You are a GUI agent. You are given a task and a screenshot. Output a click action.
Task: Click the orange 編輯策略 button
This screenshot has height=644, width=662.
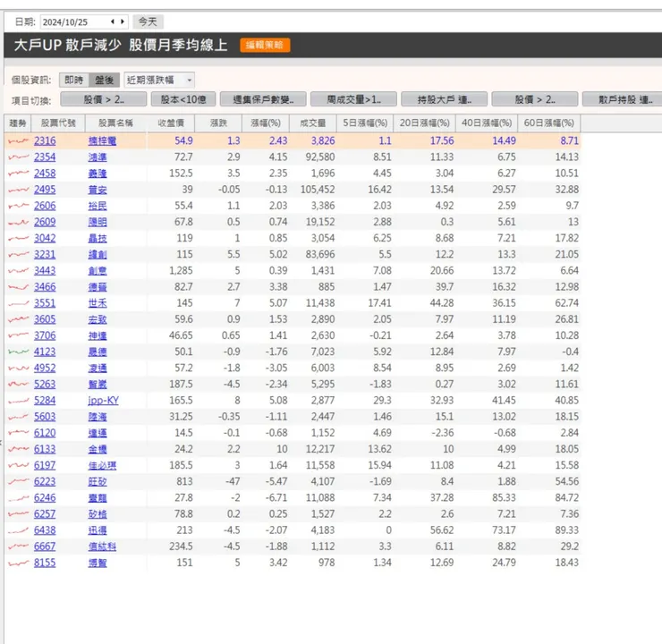265,45
